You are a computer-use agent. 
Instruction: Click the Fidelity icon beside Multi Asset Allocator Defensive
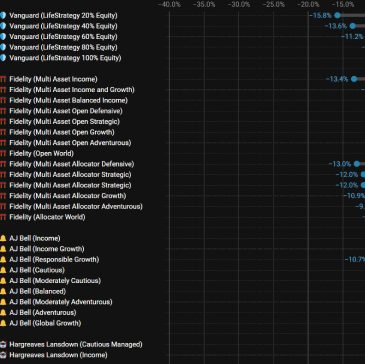pyautogui.click(x=3, y=164)
